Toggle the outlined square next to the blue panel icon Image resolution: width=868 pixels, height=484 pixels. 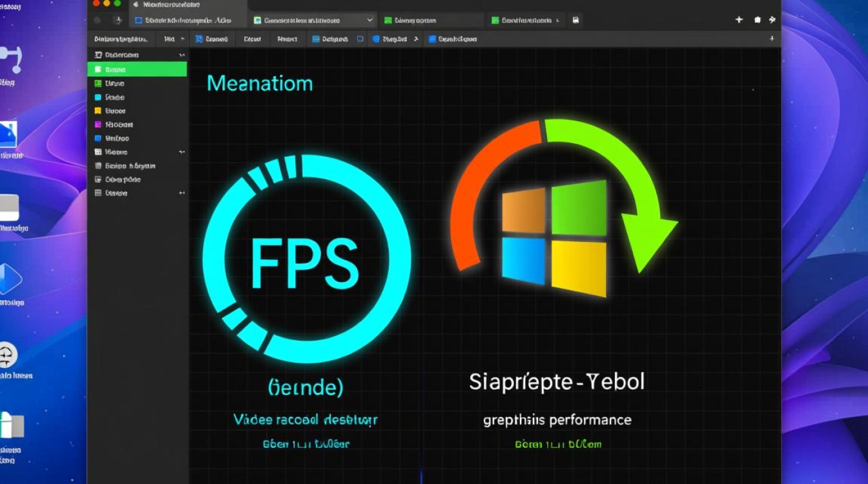360,39
